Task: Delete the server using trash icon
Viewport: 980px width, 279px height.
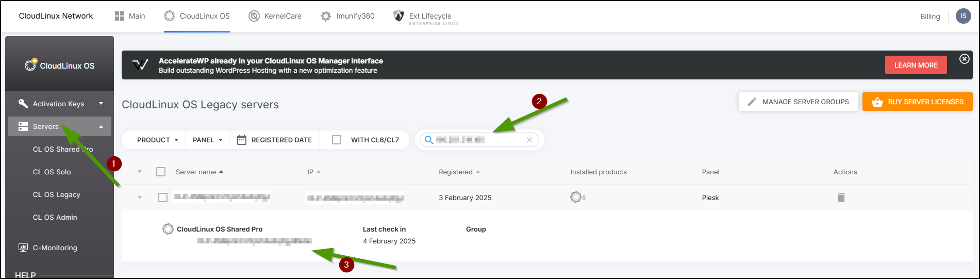Action: (841, 198)
